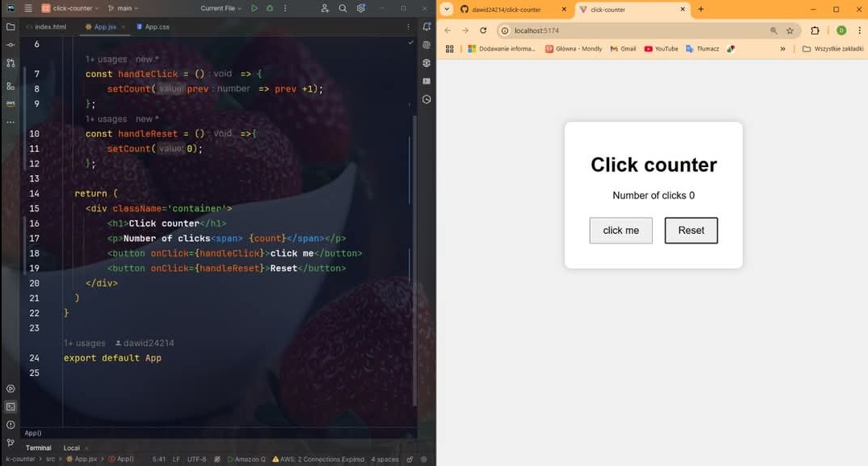Open IDE Settings via the gear icon

click(361, 7)
